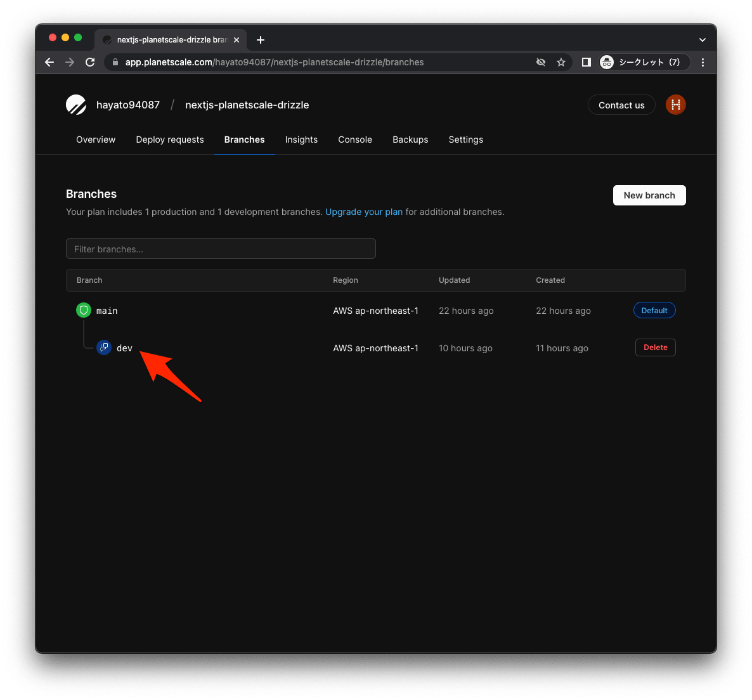
Task: Click dev's 11 hours ago created time
Action: [562, 348]
